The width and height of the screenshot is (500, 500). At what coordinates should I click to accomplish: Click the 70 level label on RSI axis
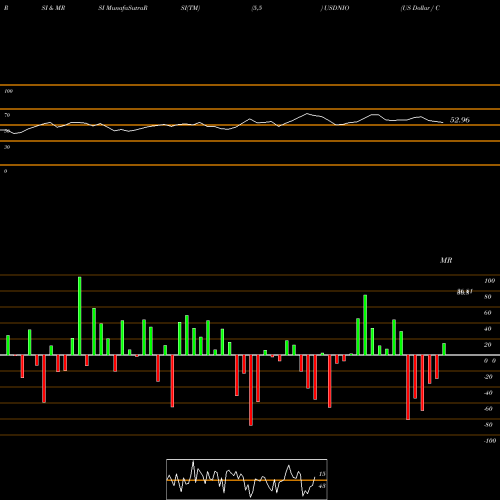coord(7,115)
